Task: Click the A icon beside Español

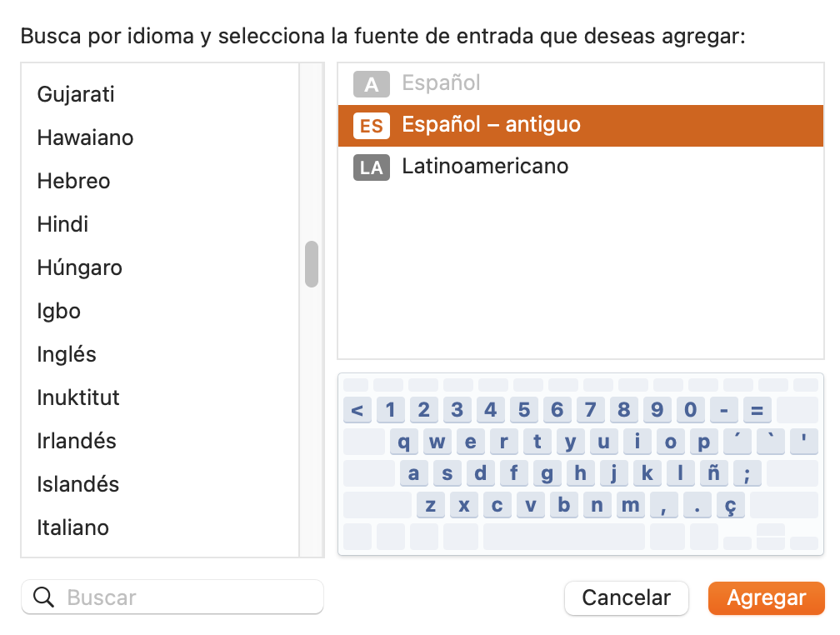Action: pyautogui.click(x=371, y=83)
